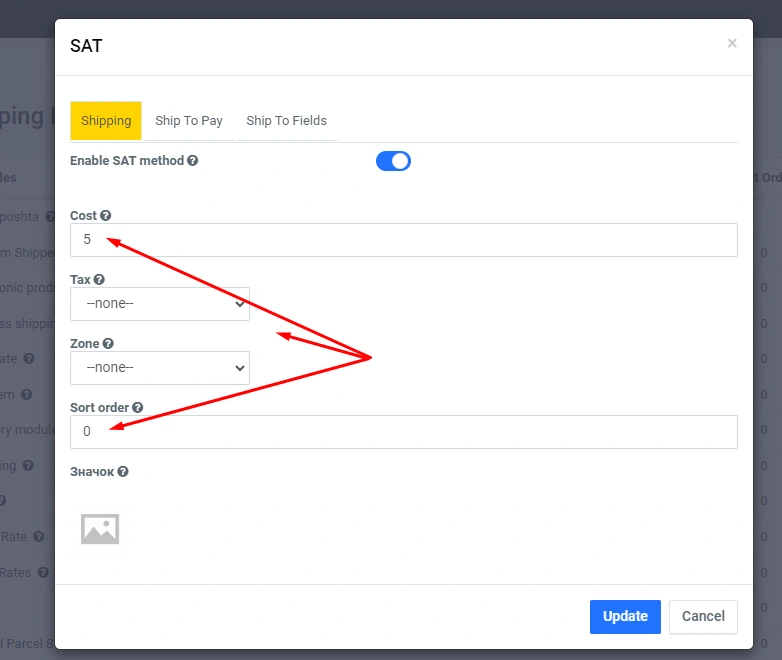Click into the Cost input field
Image resolution: width=782 pixels, height=660 pixels.
(404, 240)
